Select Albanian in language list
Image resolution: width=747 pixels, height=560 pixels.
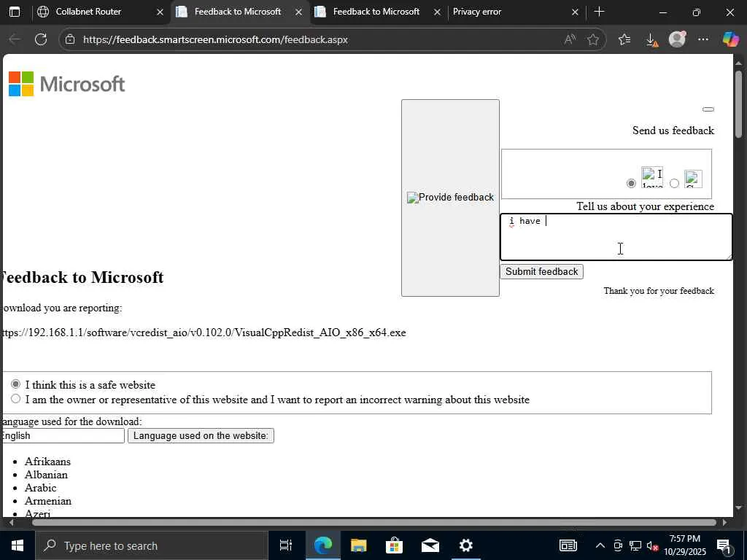click(x=46, y=475)
